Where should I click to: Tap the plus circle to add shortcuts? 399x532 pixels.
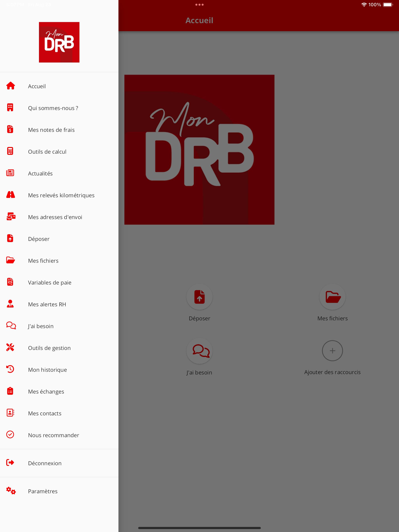332,351
